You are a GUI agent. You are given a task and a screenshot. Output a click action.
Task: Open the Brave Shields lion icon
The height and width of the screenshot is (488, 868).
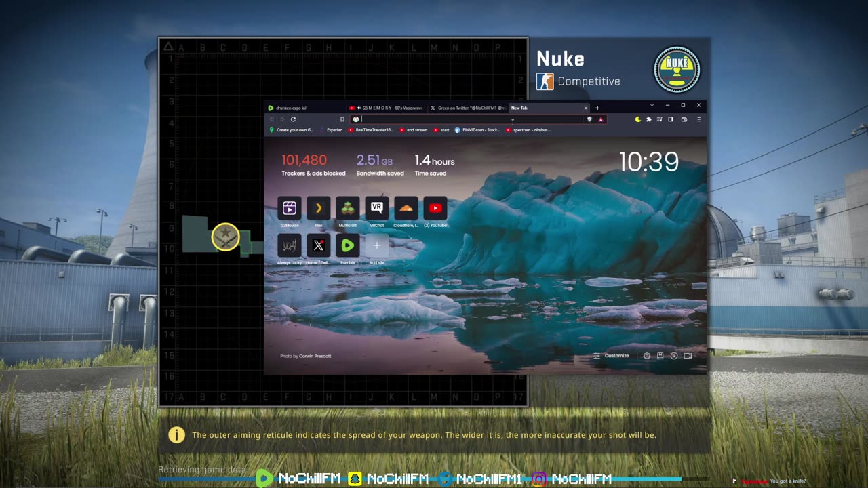coord(589,119)
